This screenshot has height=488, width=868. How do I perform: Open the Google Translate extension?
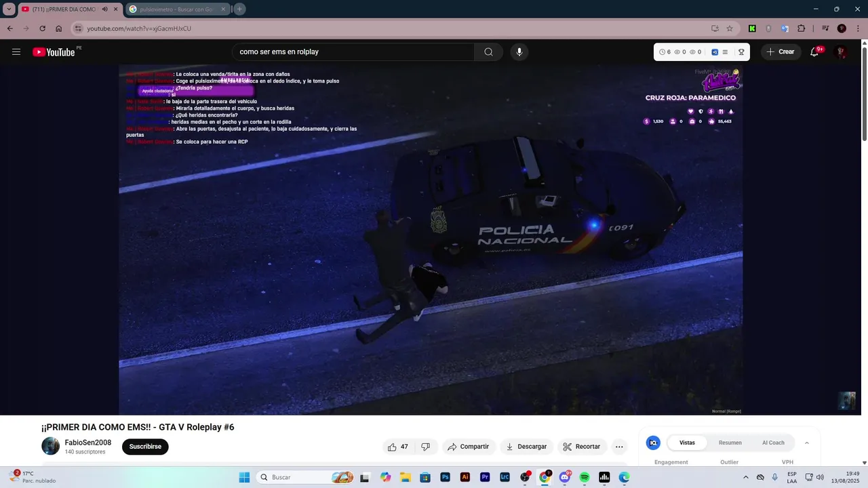pos(785,28)
